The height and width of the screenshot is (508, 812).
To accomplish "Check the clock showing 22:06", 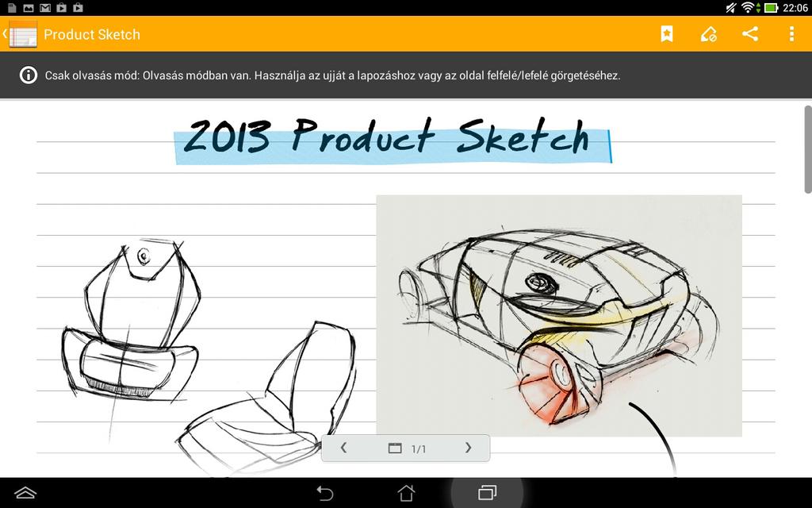I will click(x=795, y=8).
